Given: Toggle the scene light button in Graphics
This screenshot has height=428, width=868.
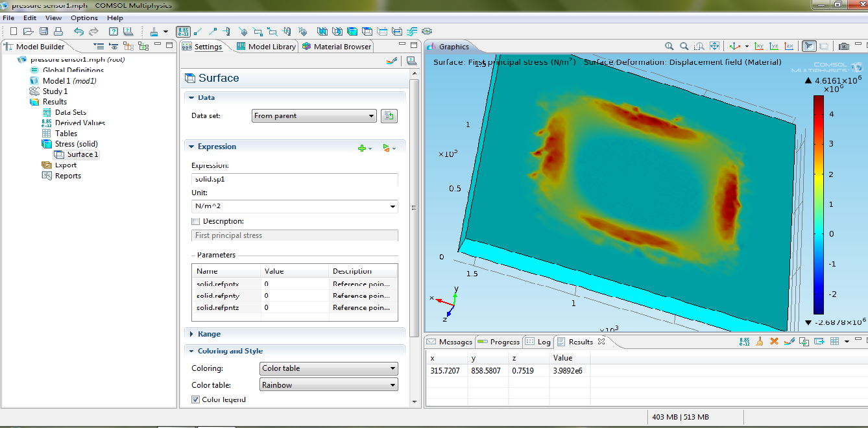Looking at the screenshot, I should (808, 46).
